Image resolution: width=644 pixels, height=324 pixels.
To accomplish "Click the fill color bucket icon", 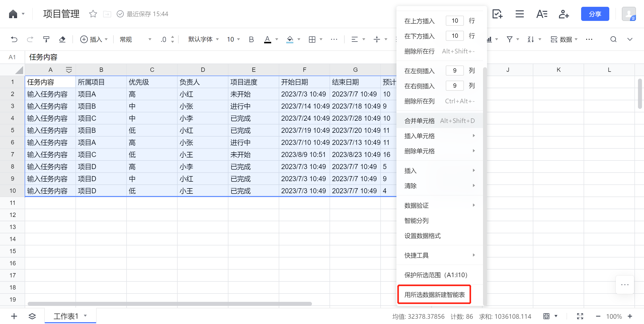I will coord(290,39).
